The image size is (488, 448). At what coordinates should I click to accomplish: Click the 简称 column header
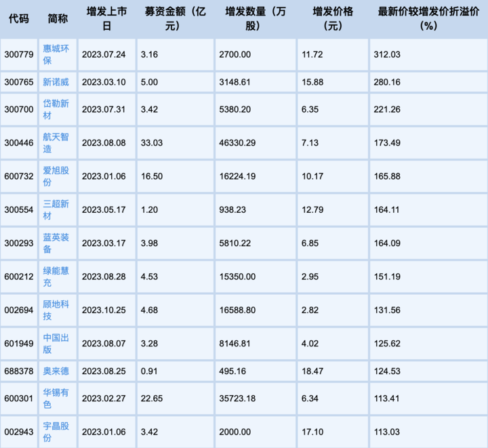point(58,19)
